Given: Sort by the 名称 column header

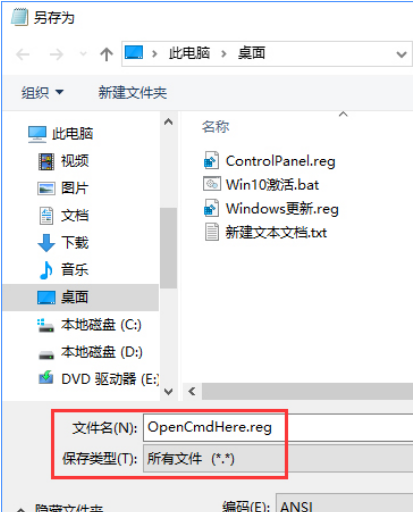Looking at the screenshot, I should (x=216, y=127).
